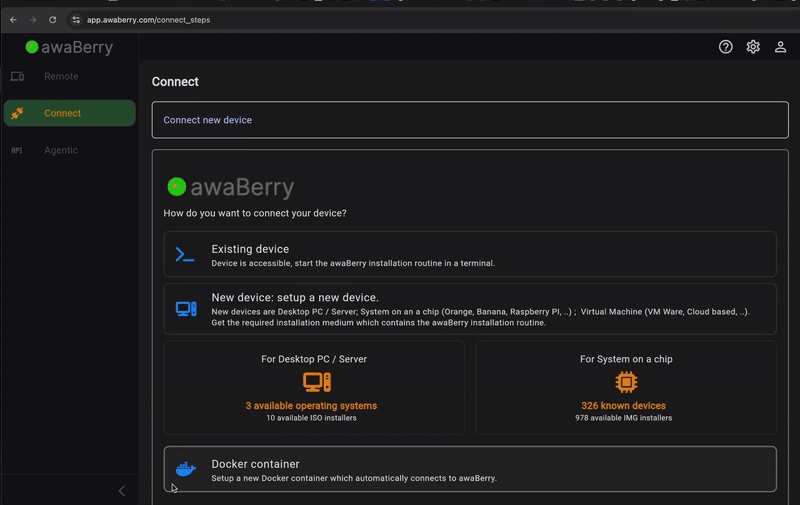Select the For Desktop PC / Server card

click(x=314, y=388)
